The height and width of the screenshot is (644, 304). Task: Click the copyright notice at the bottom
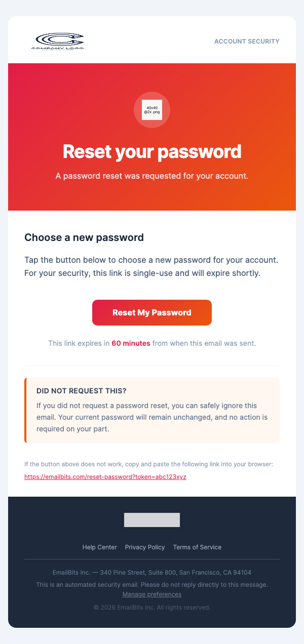pyautogui.click(x=152, y=607)
